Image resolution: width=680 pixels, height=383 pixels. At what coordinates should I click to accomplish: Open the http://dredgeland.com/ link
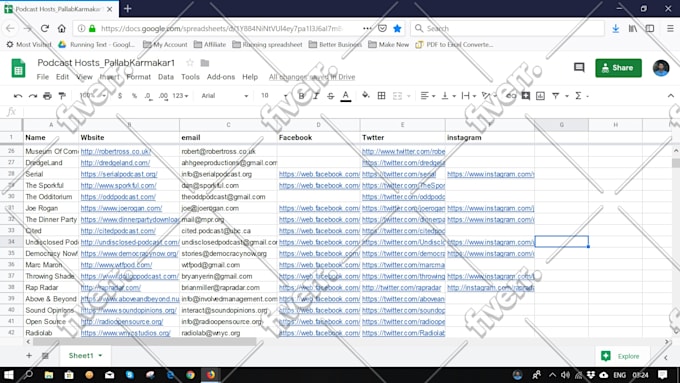115,163
